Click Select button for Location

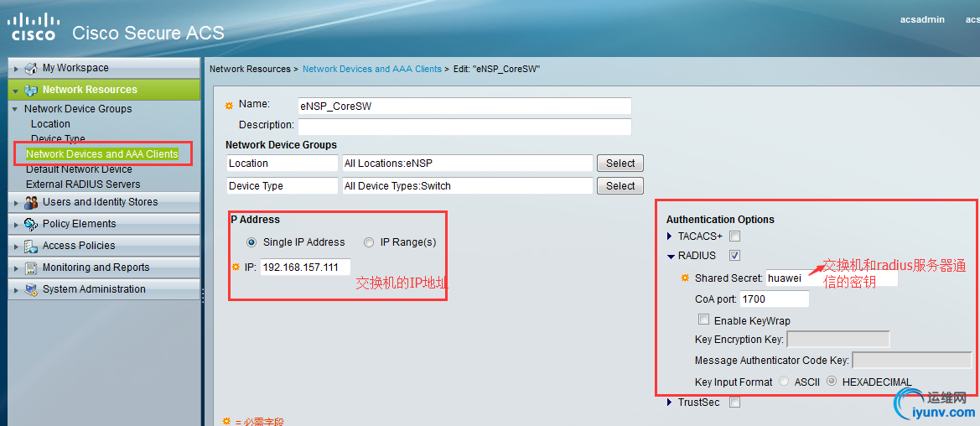pos(620,164)
